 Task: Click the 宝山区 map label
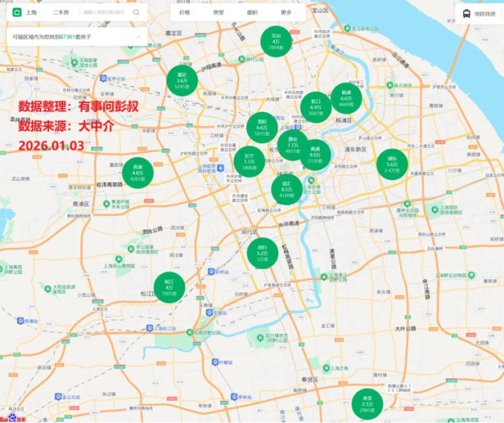pyautogui.click(x=320, y=11)
